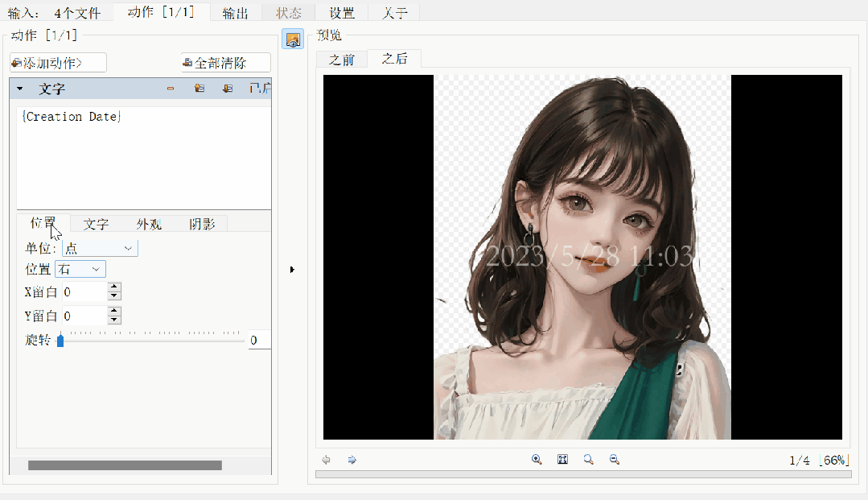Image resolution: width=868 pixels, height=500 pixels.
Task: Open the 位置 position dropdown
Action: [80, 270]
